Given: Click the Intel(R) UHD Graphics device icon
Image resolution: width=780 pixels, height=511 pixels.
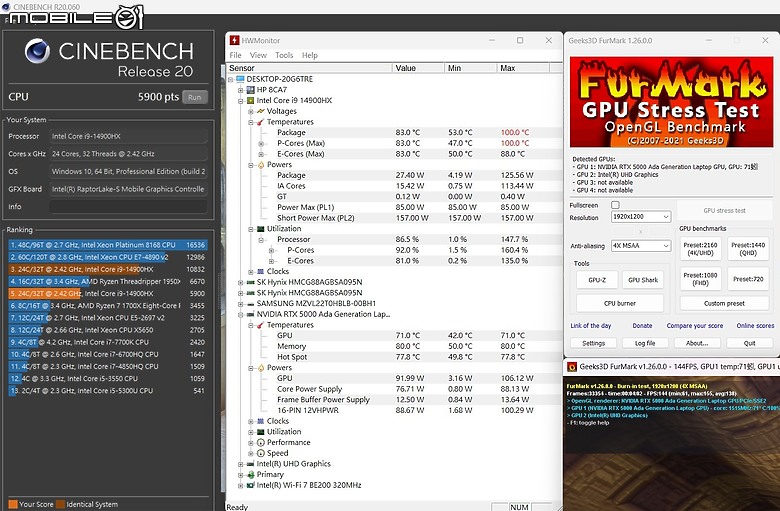Looking at the screenshot, I should [251, 464].
